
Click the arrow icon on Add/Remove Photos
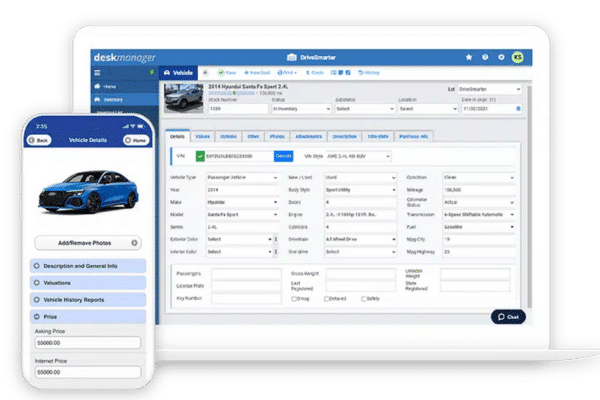(x=134, y=243)
